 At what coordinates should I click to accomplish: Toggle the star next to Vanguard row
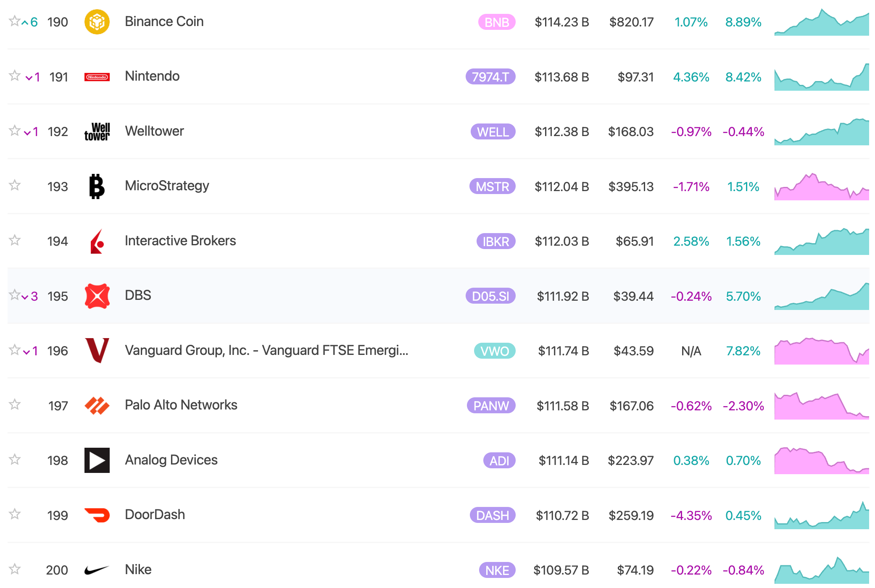point(15,350)
